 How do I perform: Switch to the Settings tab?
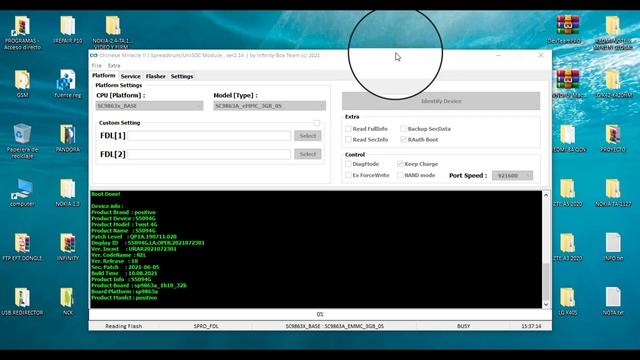182,76
